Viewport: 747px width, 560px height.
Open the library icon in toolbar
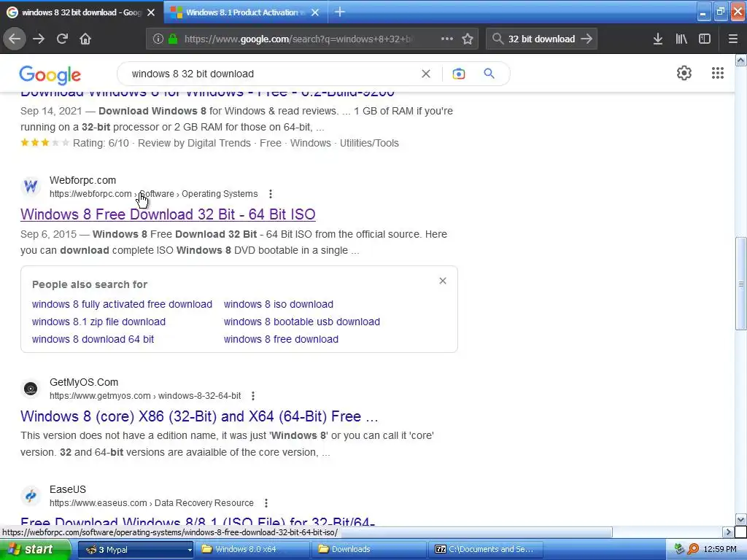point(681,39)
